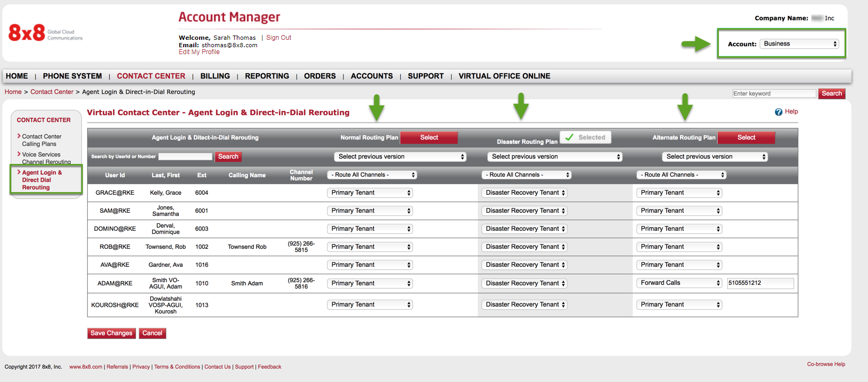Viewport: 868px width, 382px height.
Task: Open Voice Services Channel Rerouting sidebar item
Action: click(x=46, y=158)
